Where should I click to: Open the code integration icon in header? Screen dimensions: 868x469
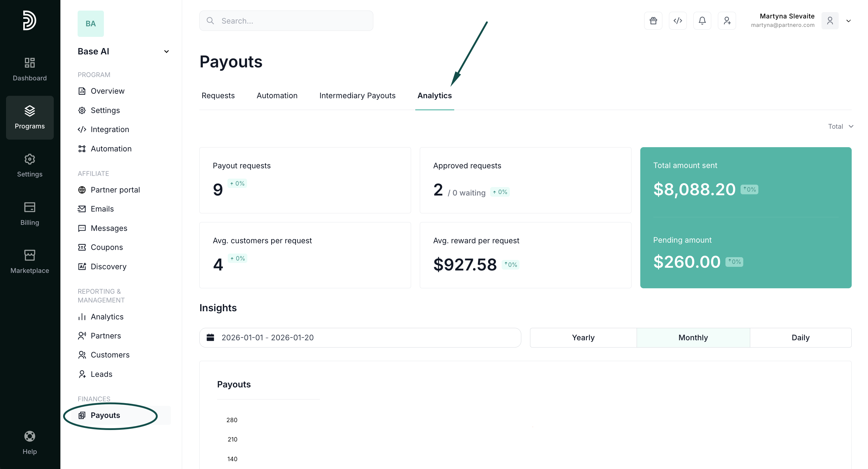(678, 21)
